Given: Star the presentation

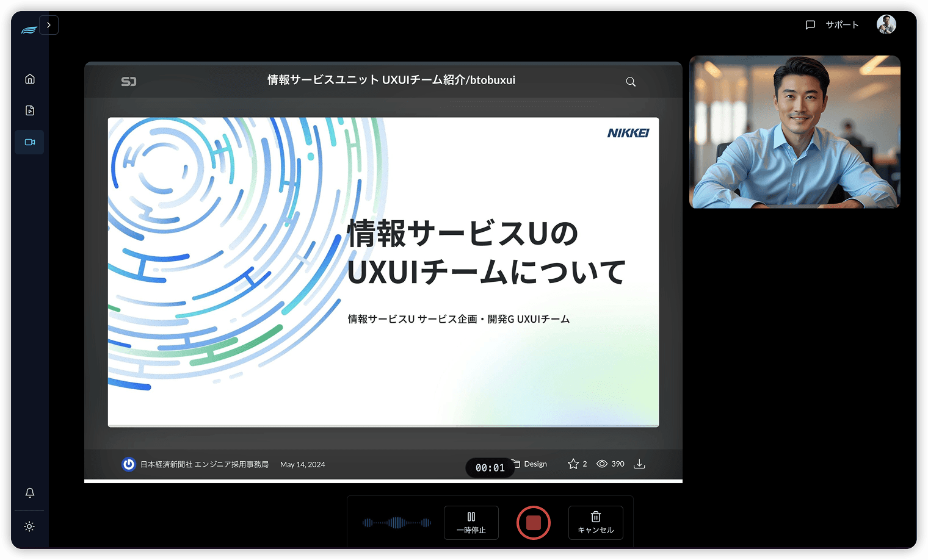Looking at the screenshot, I should tap(573, 464).
